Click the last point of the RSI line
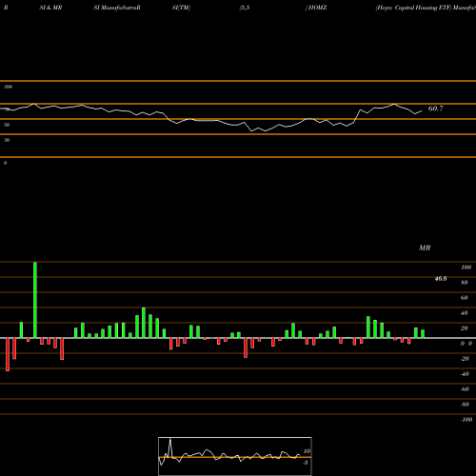 click(422, 110)
